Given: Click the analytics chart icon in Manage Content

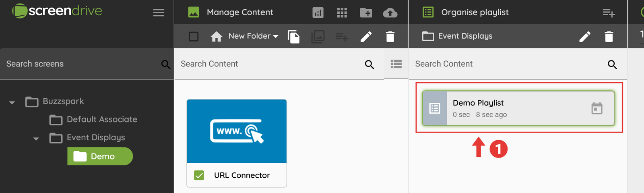Looking at the screenshot, I should point(318,12).
